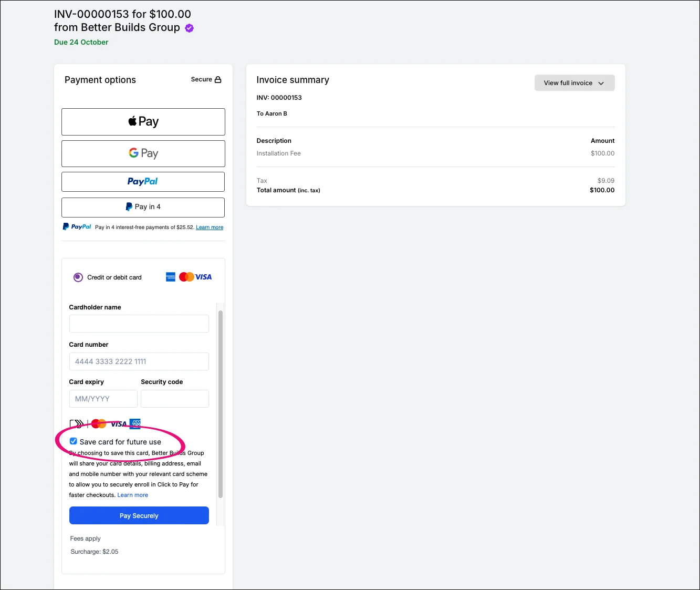Click the card form vertical scrollbar
Screen dimensions: 700x590
pyautogui.click(x=221, y=405)
